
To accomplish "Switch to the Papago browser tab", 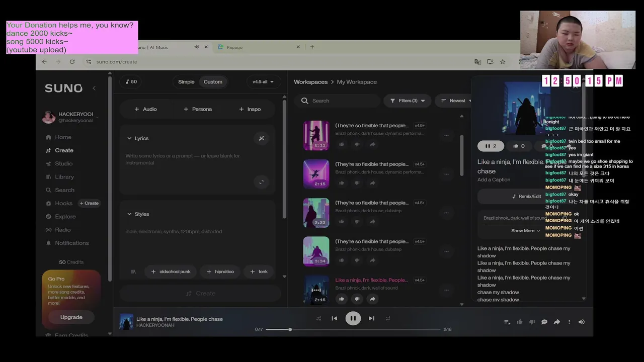I will click(x=259, y=47).
